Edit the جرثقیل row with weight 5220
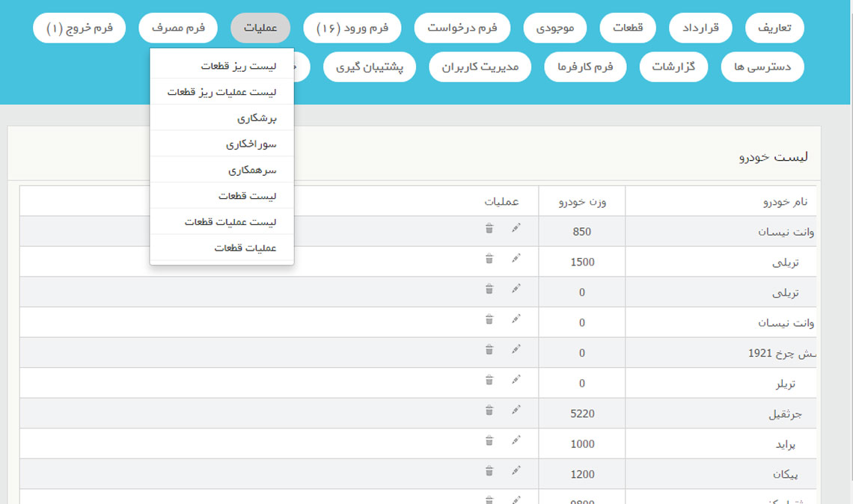Viewport: 853px width, 504px height. point(516,411)
